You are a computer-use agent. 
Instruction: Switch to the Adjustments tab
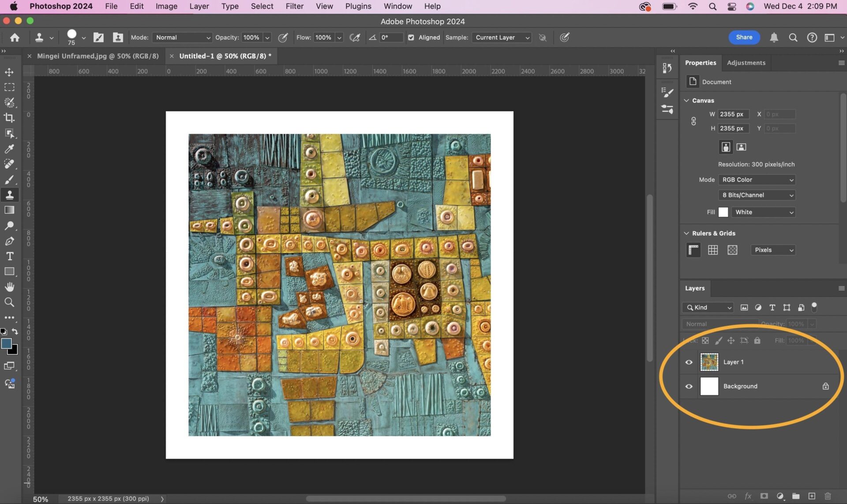[746, 63]
